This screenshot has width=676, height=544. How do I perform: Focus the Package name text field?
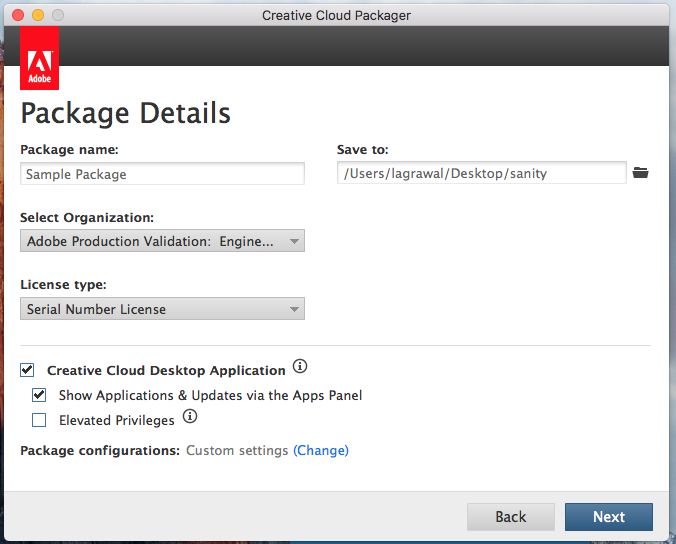162,174
